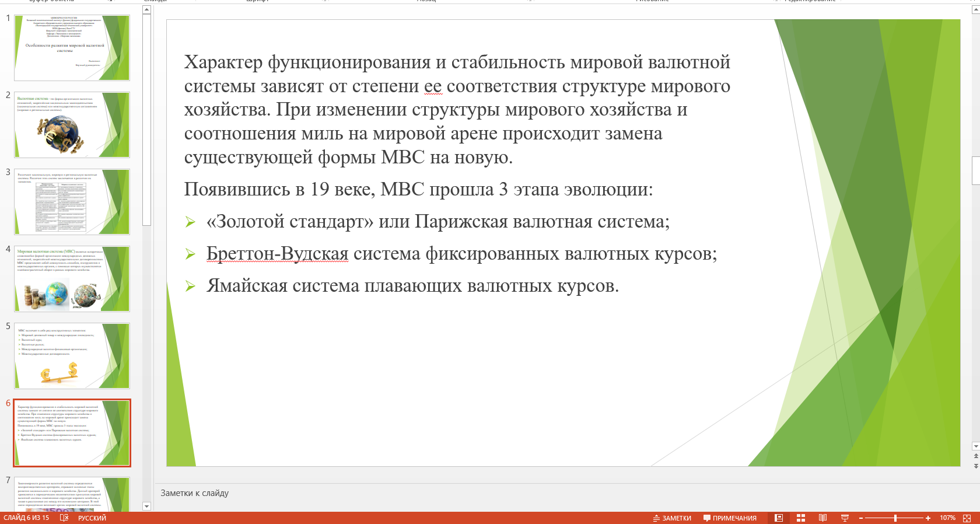Click line starting 'соотношения миль'

click(423, 134)
